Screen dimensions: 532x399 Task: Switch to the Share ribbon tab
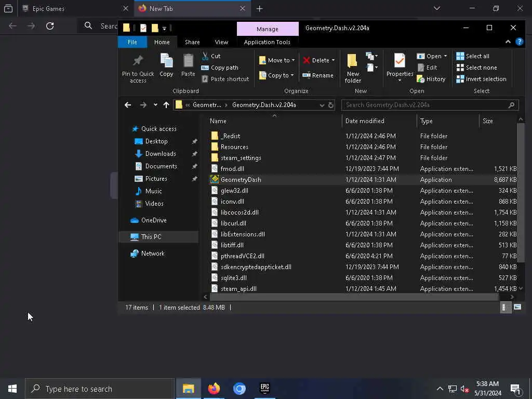click(192, 42)
